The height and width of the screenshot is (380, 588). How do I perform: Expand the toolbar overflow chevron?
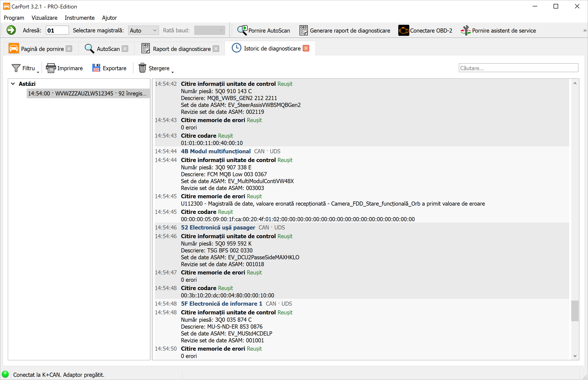pyautogui.click(x=585, y=30)
